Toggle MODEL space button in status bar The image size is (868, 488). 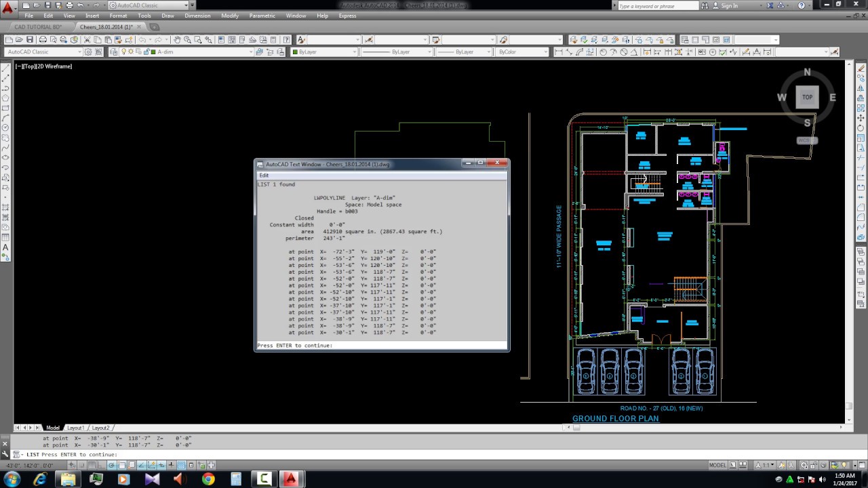point(717,465)
